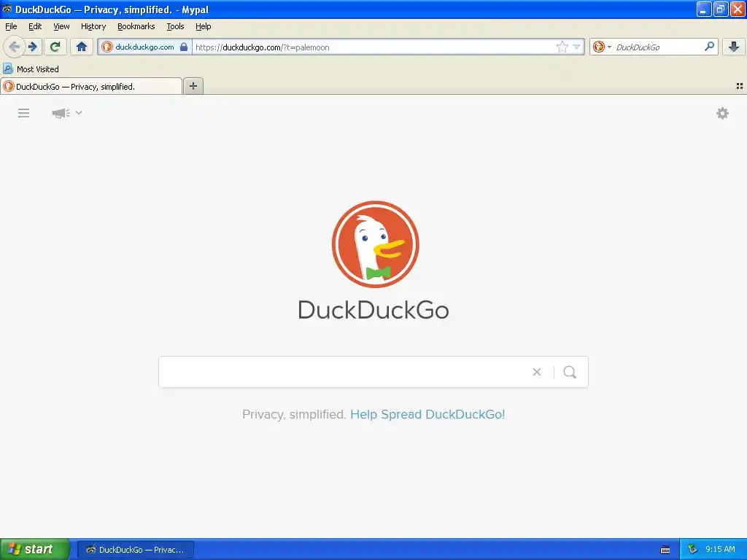This screenshot has height=560, width=747.
Task: Open the Windows Start menu
Action: coord(35,549)
